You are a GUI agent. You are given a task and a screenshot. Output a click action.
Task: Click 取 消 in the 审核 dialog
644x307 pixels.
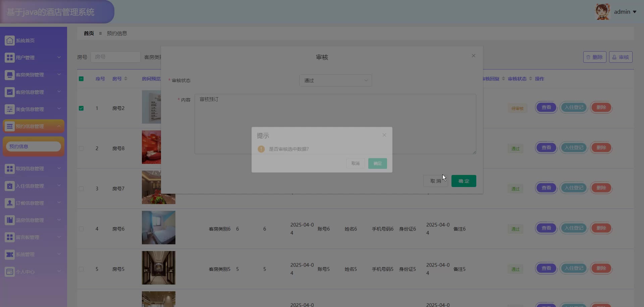[436, 181]
